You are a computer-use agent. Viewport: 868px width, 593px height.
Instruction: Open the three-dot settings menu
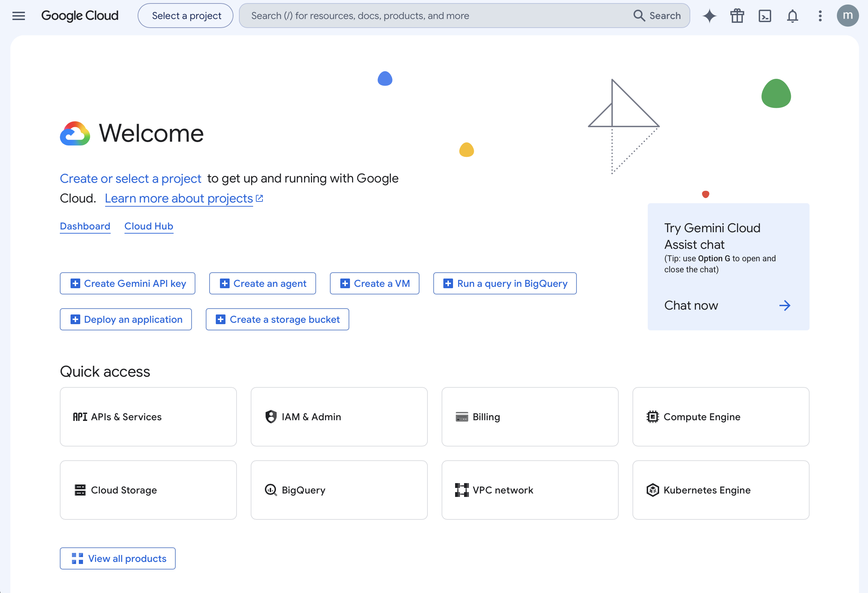tap(820, 16)
